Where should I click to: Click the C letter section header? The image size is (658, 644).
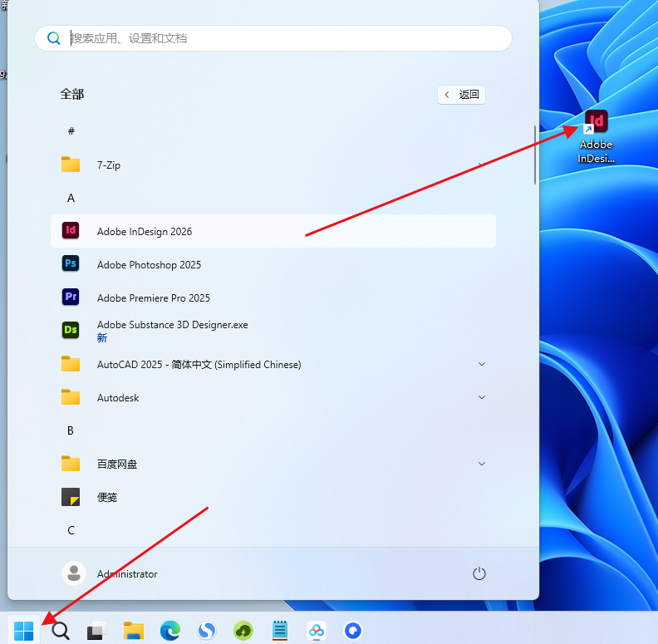click(x=71, y=530)
